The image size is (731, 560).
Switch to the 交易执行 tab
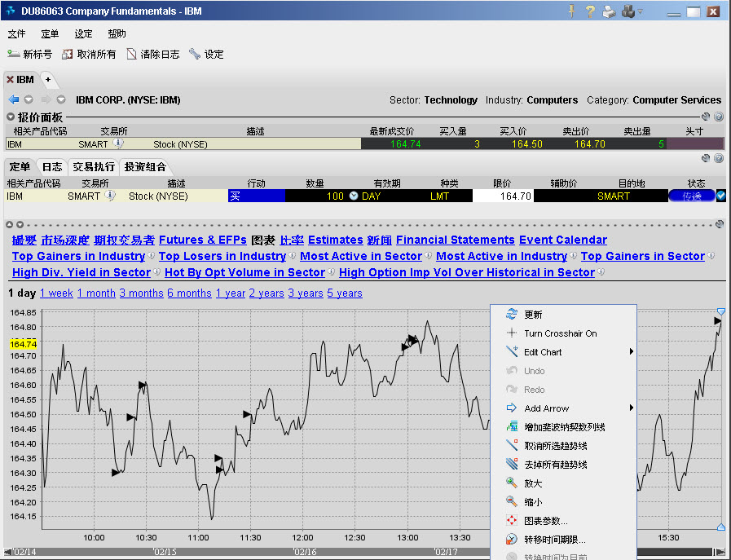[94, 167]
